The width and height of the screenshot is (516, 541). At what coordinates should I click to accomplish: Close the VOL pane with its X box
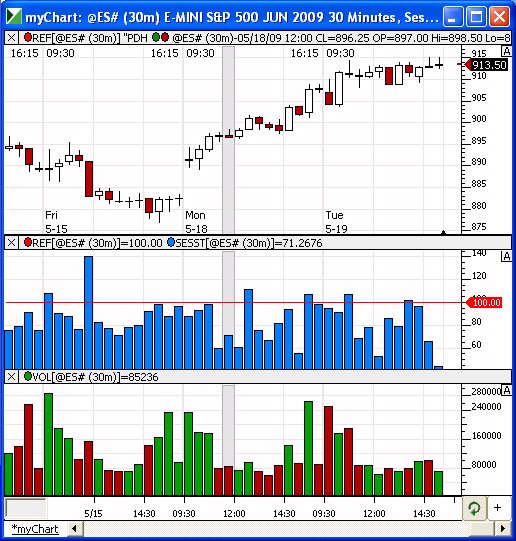pos(11,376)
